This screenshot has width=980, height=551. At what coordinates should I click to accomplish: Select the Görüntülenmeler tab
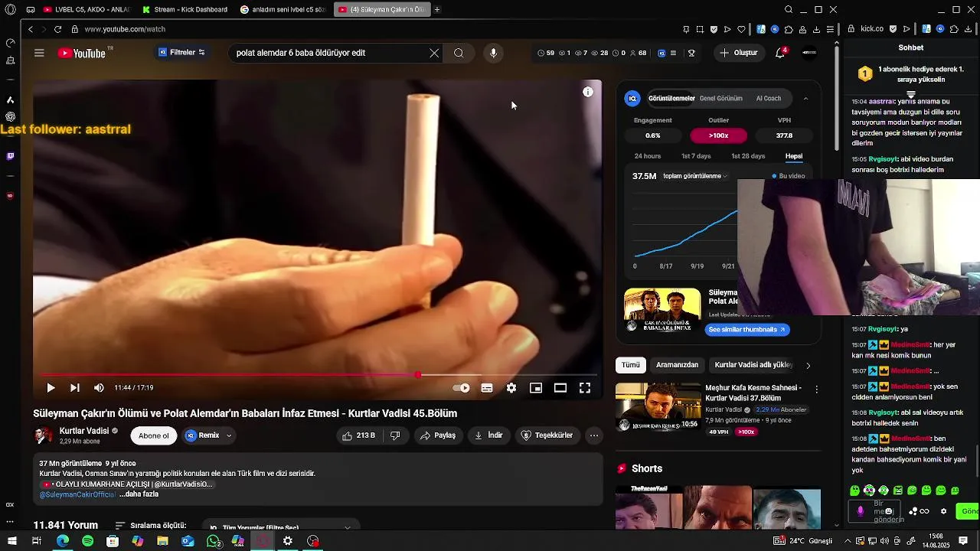click(671, 99)
